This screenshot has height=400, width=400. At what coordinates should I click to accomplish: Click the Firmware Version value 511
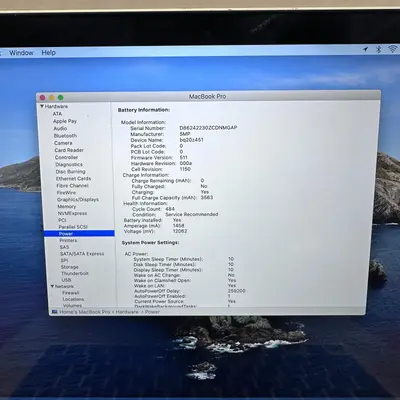[x=184, y=157]
